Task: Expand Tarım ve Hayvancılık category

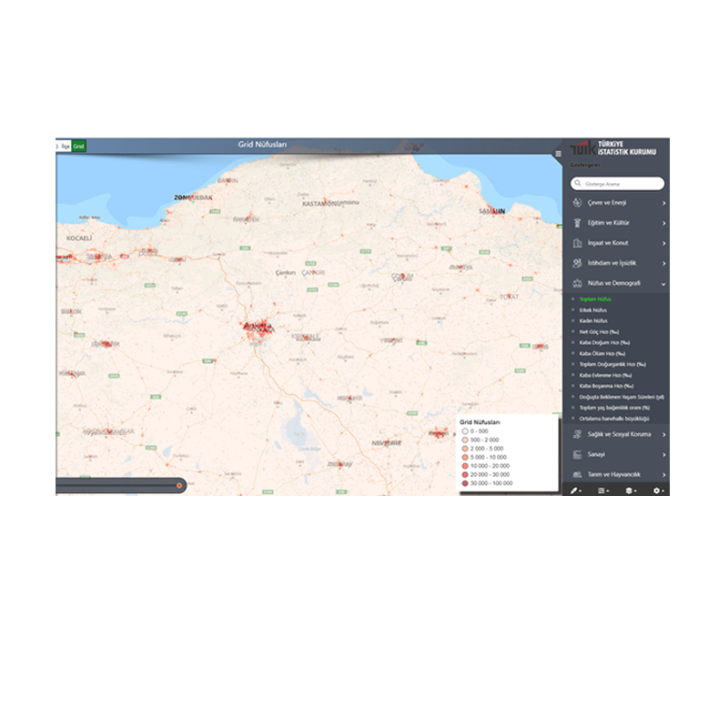Action: (x=663, y=475)
